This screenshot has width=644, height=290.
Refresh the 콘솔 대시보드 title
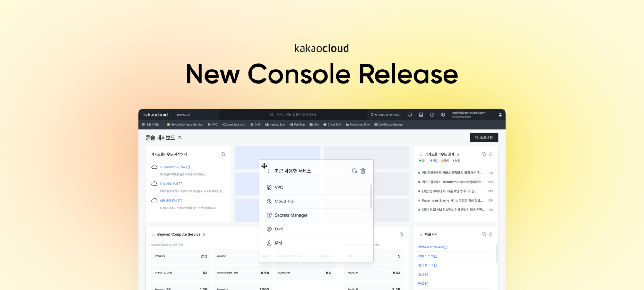click(x=180, y=138)
